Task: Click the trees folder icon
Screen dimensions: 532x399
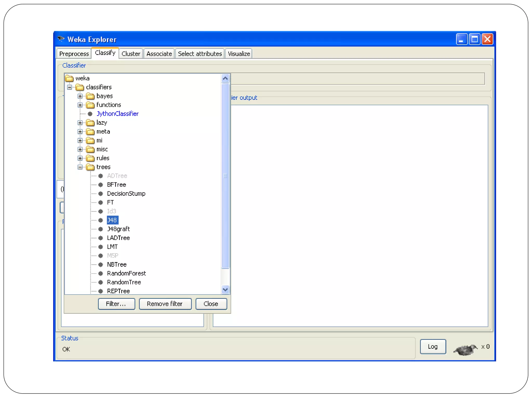Action: (x=90, y=167)
